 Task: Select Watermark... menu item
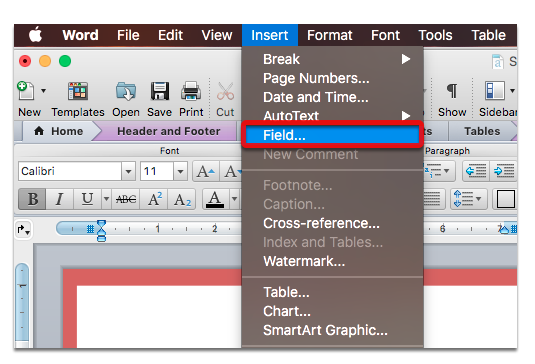tap(333, 261)
